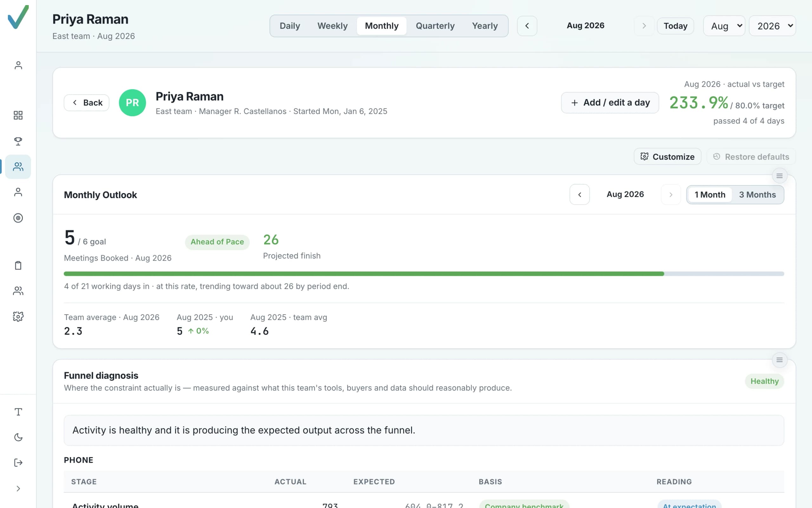Expand the sidebar with bottom chevron
This screenshot has height=508, width=812.
[x=18, y=489]
